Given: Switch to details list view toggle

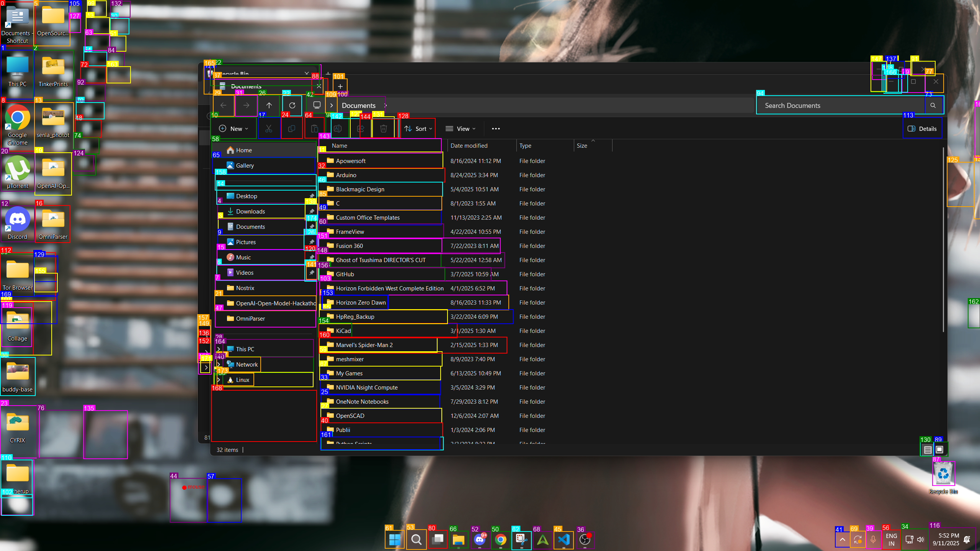Looking at the screenshot, I should (x=927, y=450).
